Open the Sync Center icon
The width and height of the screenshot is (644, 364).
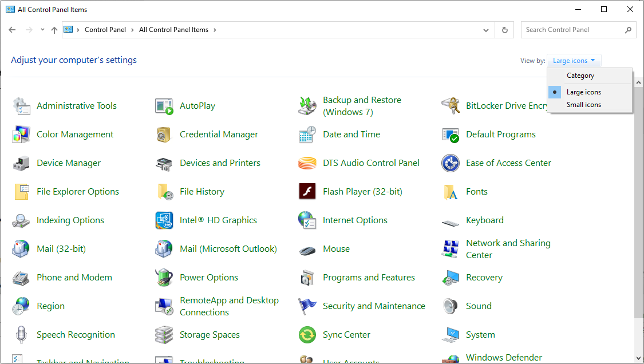click(307, 335)
